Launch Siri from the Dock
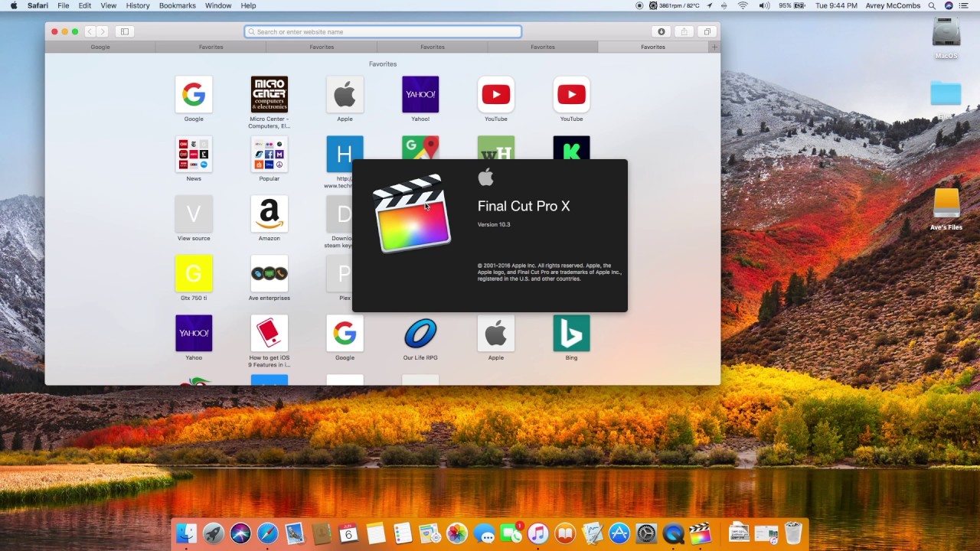This screenshot has height=551, width=980. 240,533
